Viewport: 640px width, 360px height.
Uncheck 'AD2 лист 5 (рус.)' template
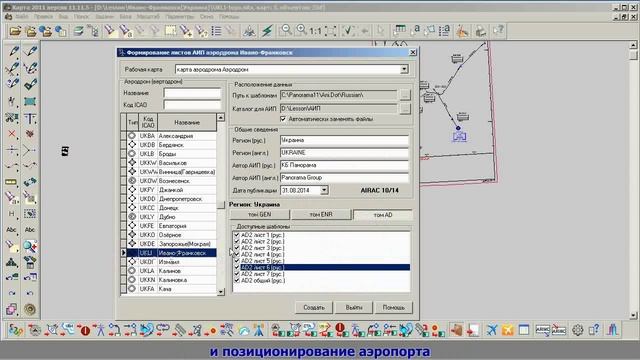coord(237,261)
